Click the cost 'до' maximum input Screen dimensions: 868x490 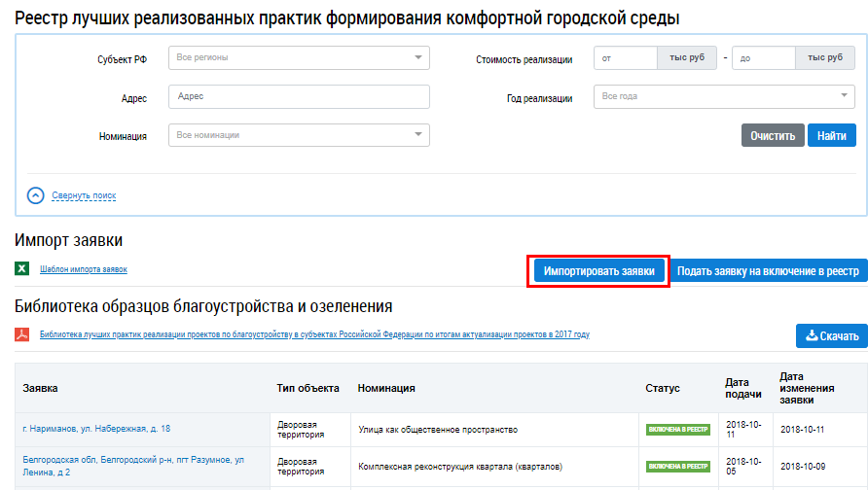763,57
